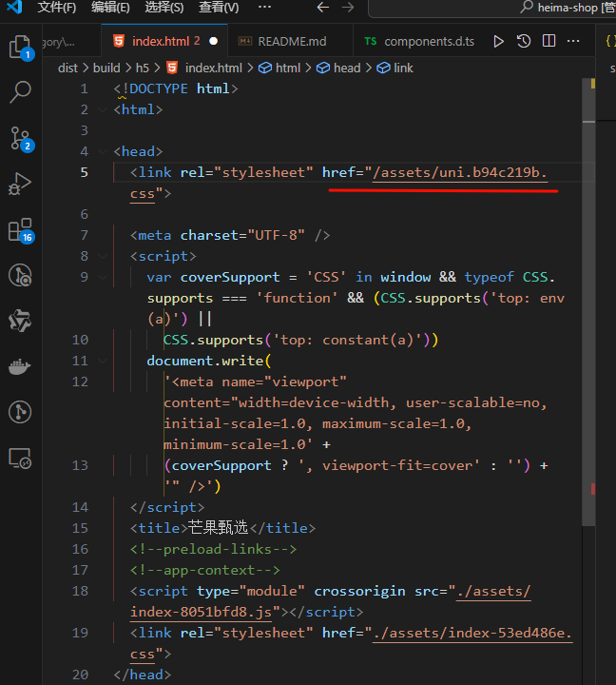Click the closing </head> tag on line 20
The image size is (616, 685).
click(143, 675)
